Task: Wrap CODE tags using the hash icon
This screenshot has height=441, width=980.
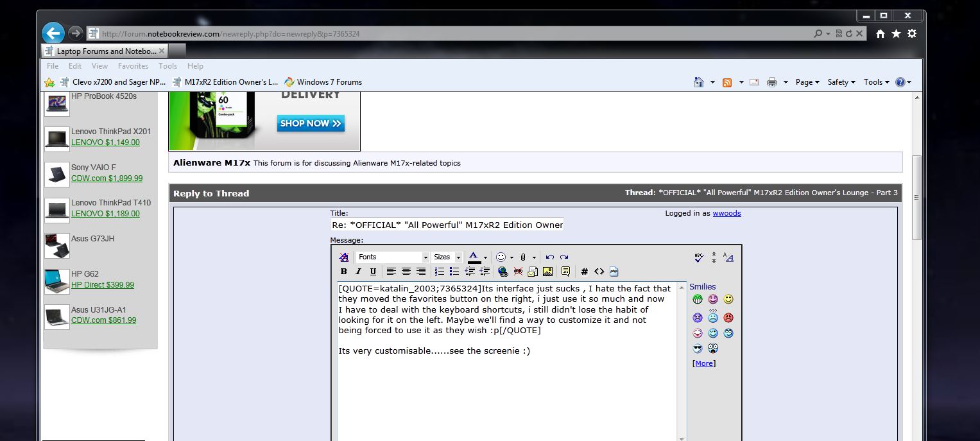Action: pos(584,272)
